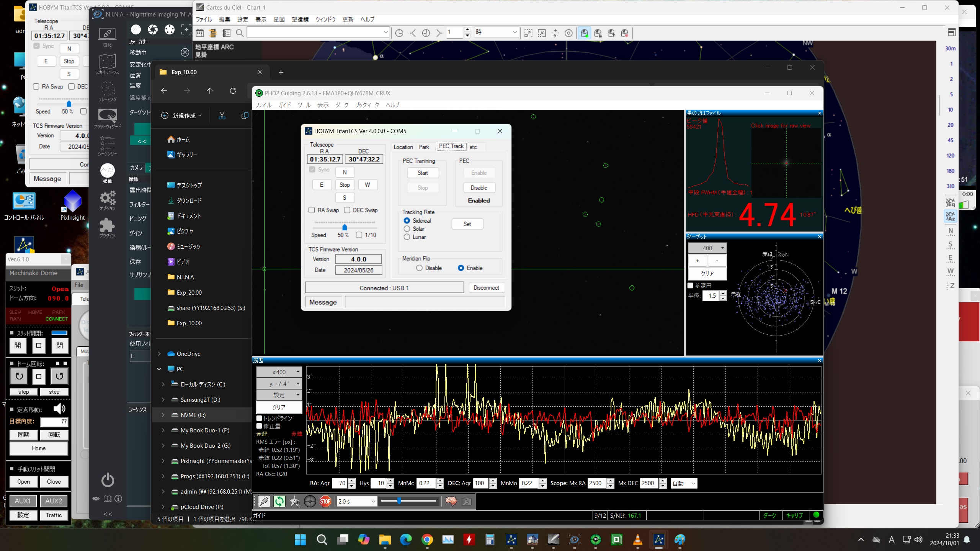This screenshot has width=980, height=551.
Task: Select Solar tracking rate radio
Action: 407,229
